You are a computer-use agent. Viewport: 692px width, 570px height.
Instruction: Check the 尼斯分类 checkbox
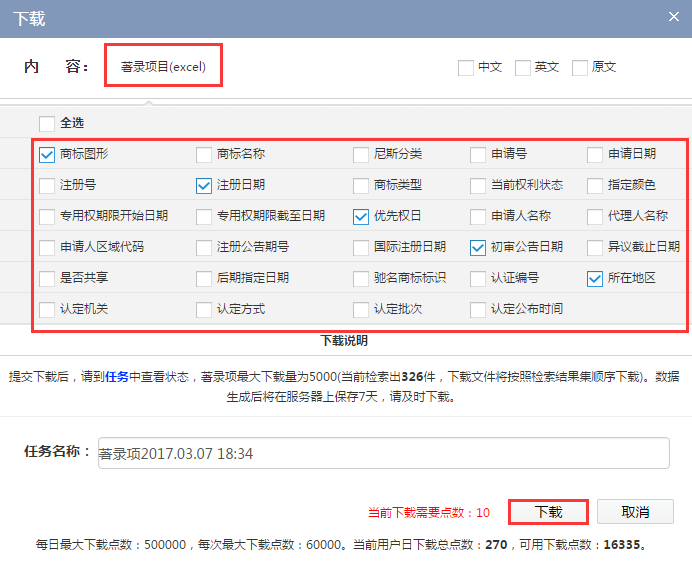[x=361, y=155]
